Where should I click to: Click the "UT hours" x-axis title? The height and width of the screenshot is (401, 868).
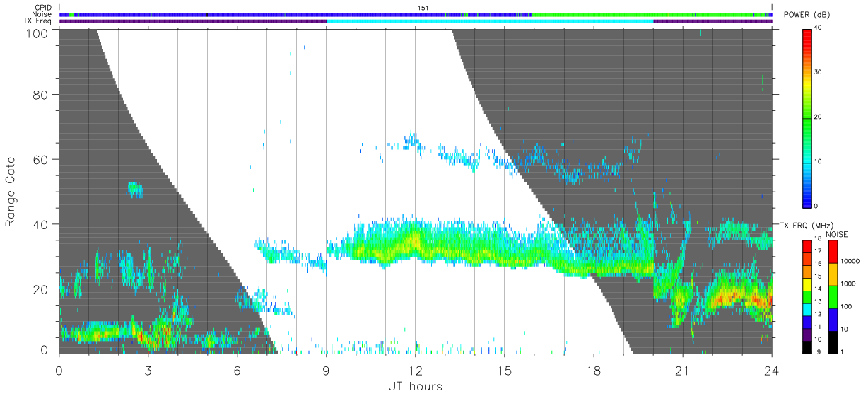[415, 387]
